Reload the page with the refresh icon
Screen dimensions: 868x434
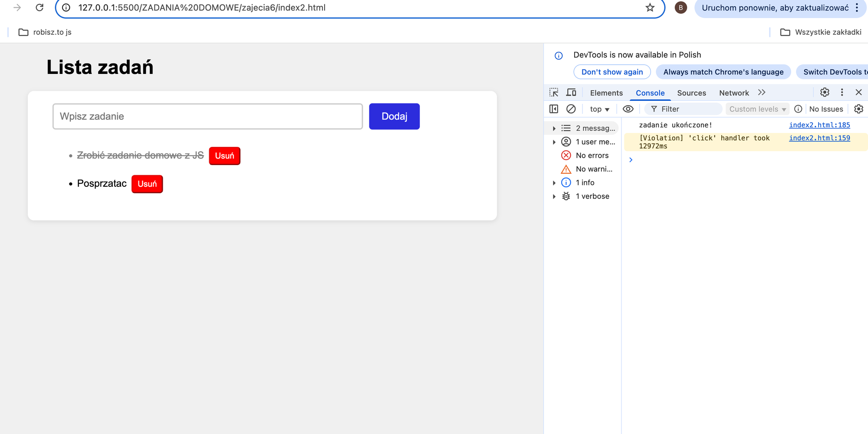(x=39, y=8)
